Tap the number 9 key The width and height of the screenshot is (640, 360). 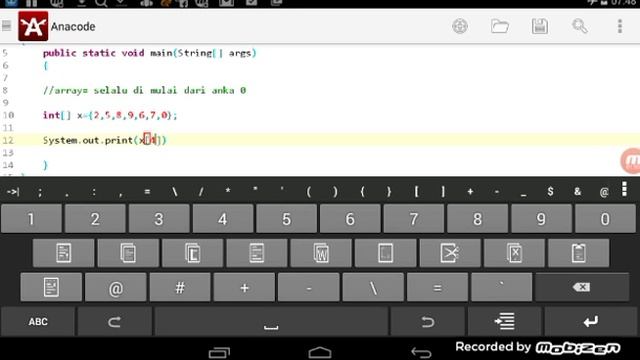[x=541, y=219]
